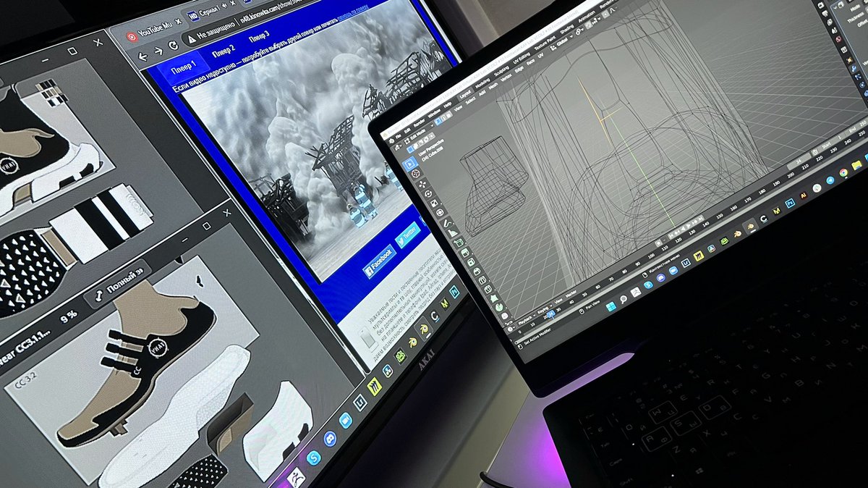Open the Mesh menu in Blender viewport

493,86
